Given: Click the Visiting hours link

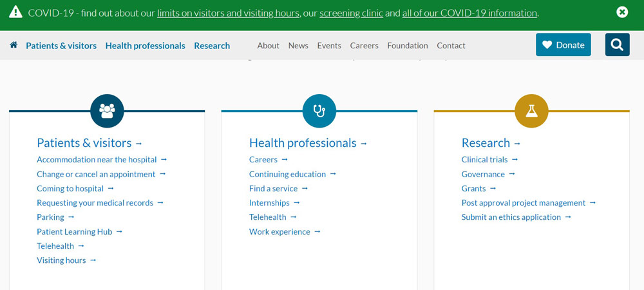Looking at the screenshot, I should pyautogui.click(x=61, y=260).
